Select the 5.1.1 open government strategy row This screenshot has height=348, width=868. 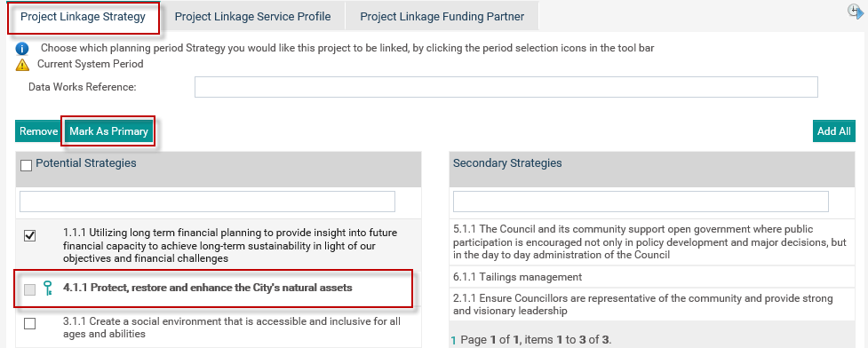pos(652,241)
